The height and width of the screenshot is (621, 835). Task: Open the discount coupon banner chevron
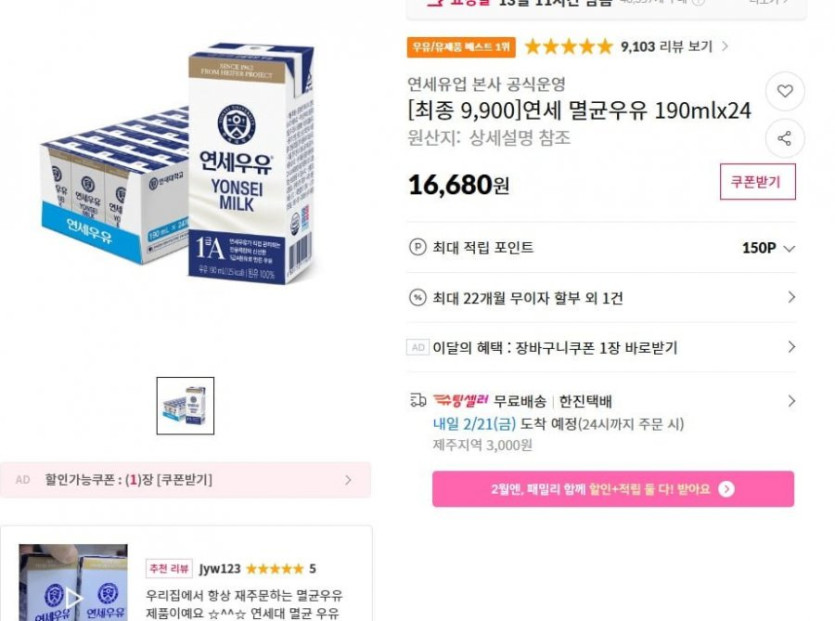click(348, 480)
